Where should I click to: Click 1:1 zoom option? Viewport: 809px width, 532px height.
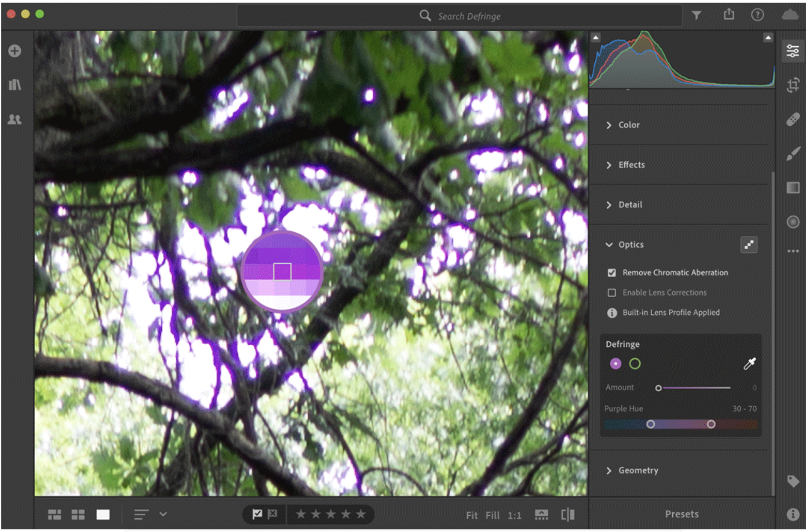[514, 515]
